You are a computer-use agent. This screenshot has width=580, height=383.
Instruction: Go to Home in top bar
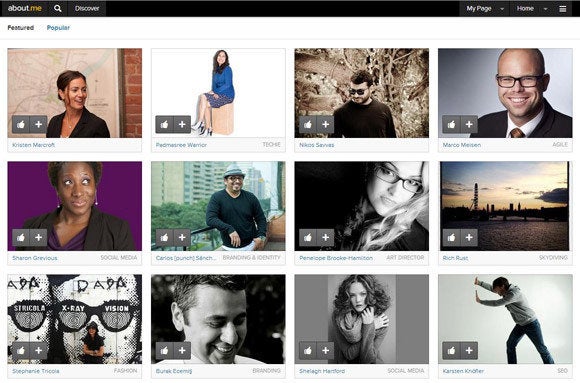525,9
